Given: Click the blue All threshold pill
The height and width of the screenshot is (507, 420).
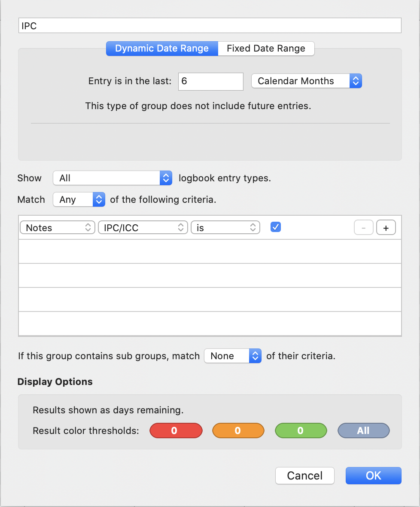Looking at the screenshot, I should click(363, 431).
